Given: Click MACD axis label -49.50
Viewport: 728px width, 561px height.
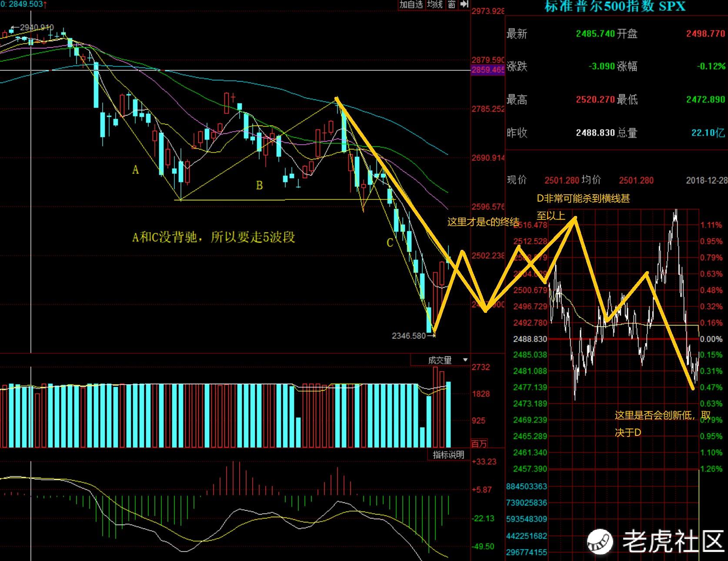Looking at the screenshot, I should (x=483, y=546).
